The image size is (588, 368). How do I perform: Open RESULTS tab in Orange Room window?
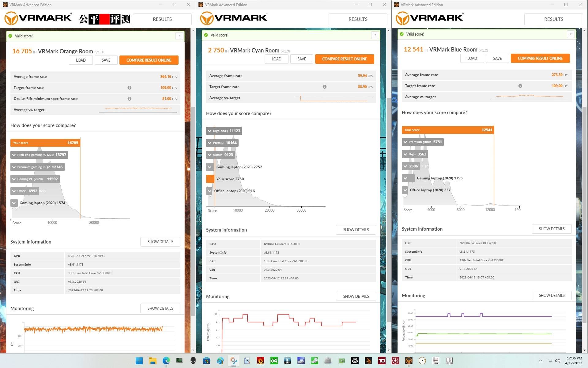click(162, 19)
